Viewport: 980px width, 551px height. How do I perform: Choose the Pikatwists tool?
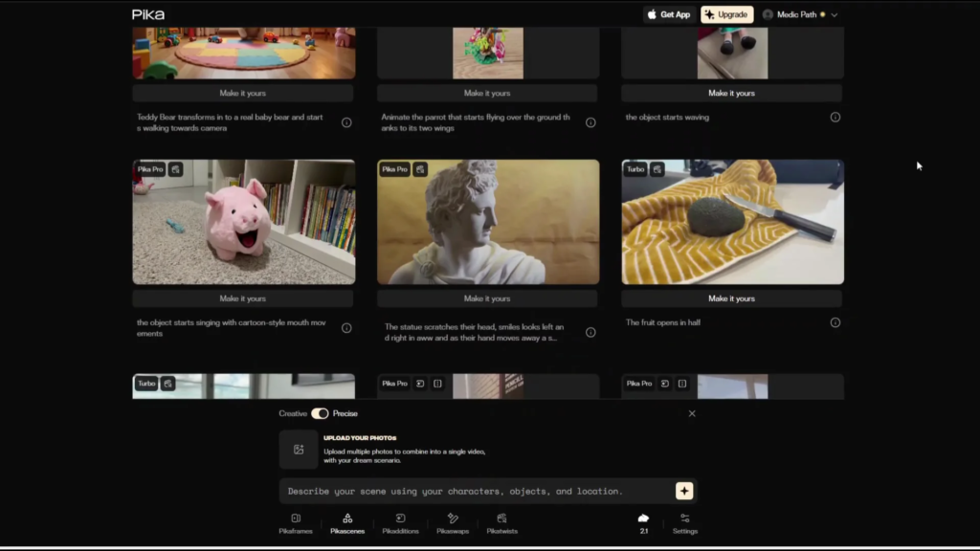(x=501, y=523)
